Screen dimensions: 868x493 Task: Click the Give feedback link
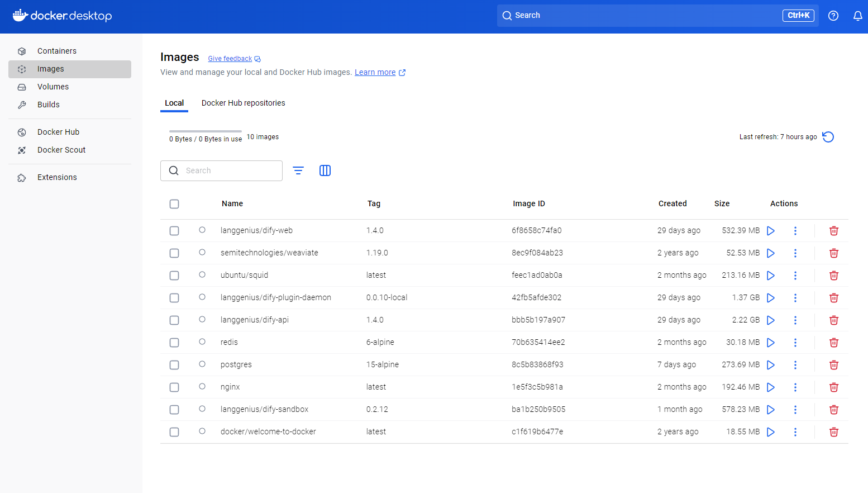[x=230, y=59]
